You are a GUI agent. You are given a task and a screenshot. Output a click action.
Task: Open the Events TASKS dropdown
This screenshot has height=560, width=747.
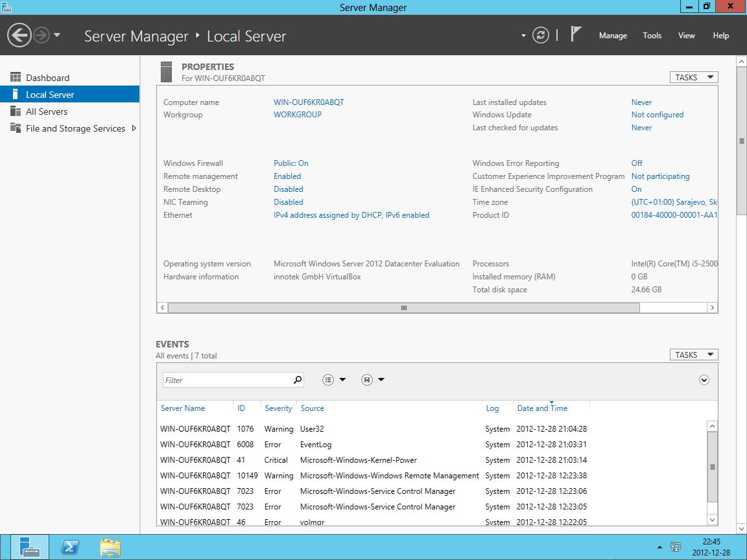[694, 355]
